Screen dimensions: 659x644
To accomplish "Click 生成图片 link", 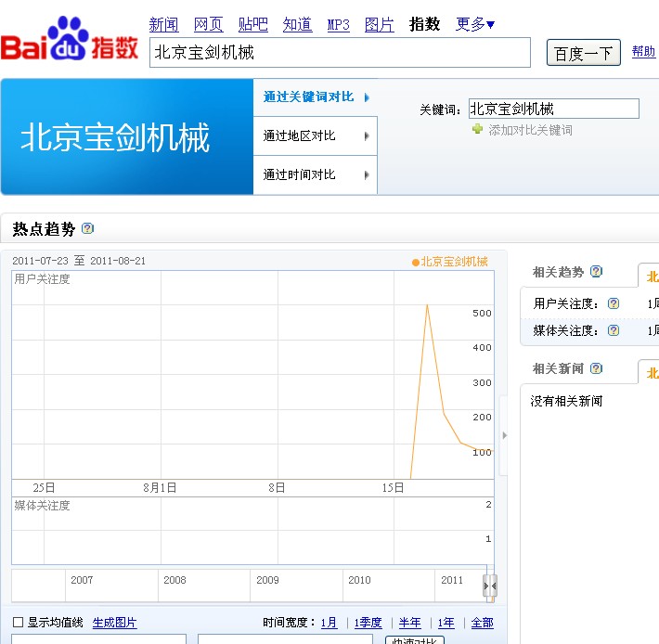I will click(115, 622).
